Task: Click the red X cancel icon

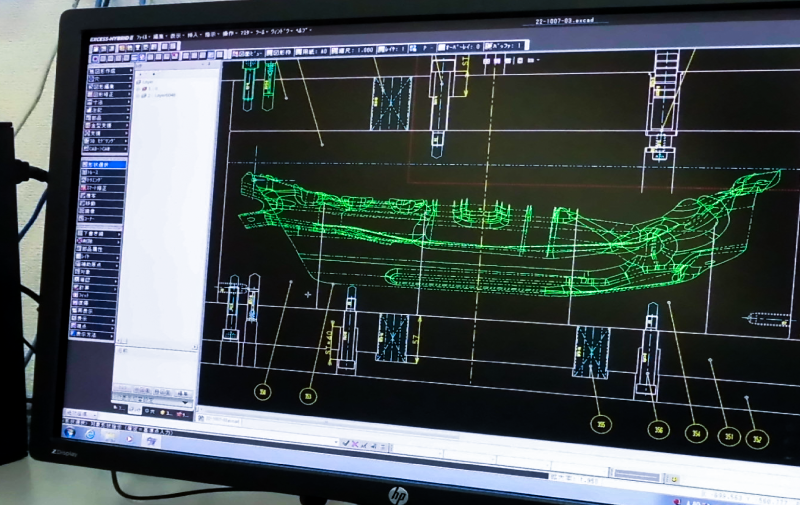Action: [x=357, y=442]
